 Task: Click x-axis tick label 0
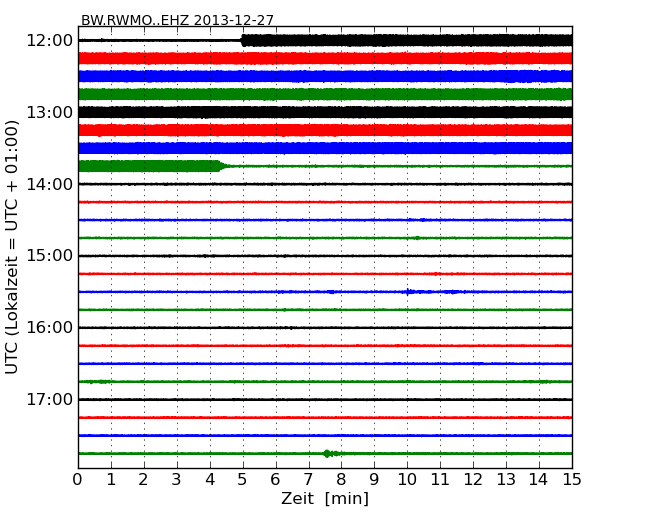(x=78, y=480)
